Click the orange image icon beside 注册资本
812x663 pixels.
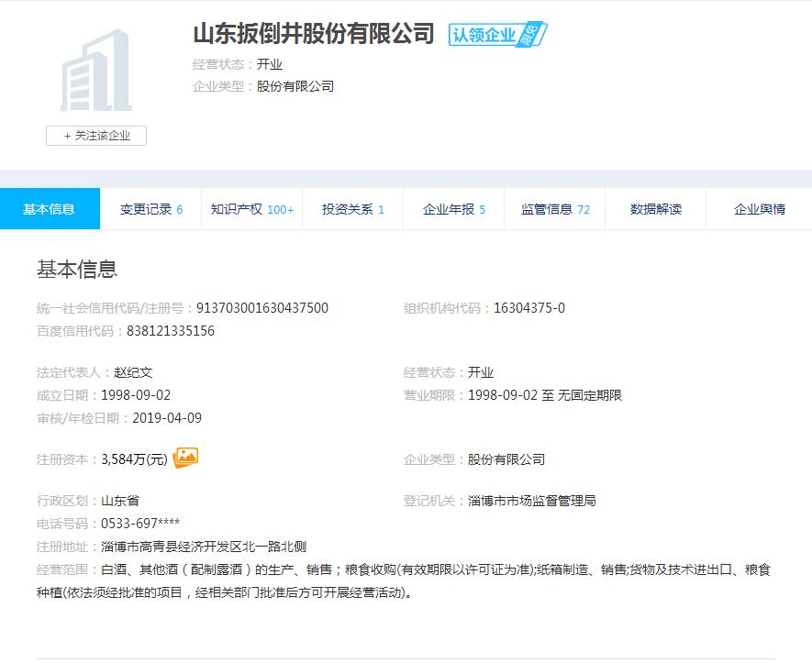[185, 458]
